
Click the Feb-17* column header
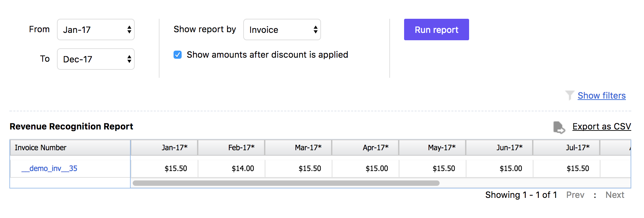(241, 148)
